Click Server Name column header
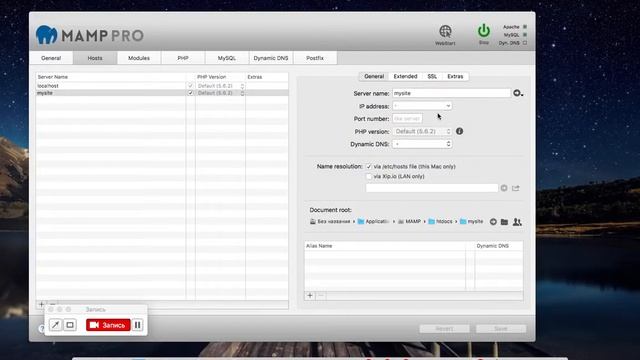This screenshot has width=640, height=360. pyautogui.click(x=111, y=77)
